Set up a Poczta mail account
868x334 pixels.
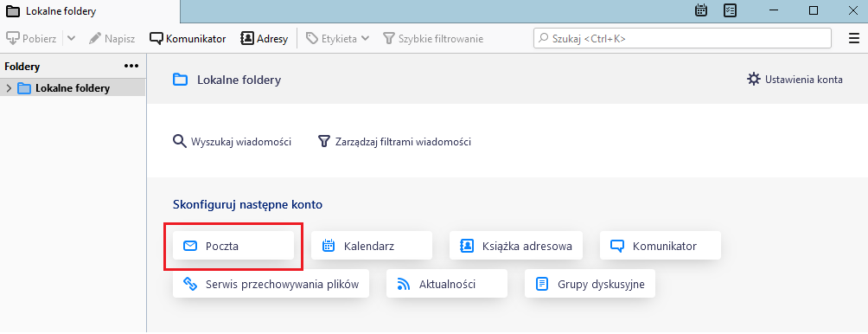233,246
